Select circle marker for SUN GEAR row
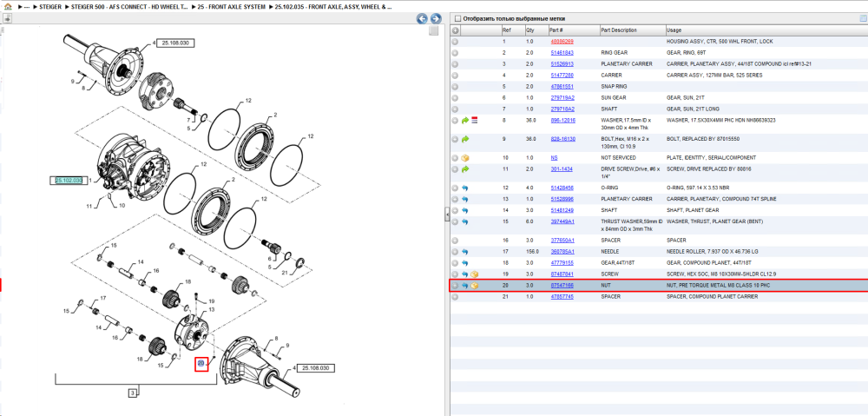This screenshot has height=416, width=868. 455,97
